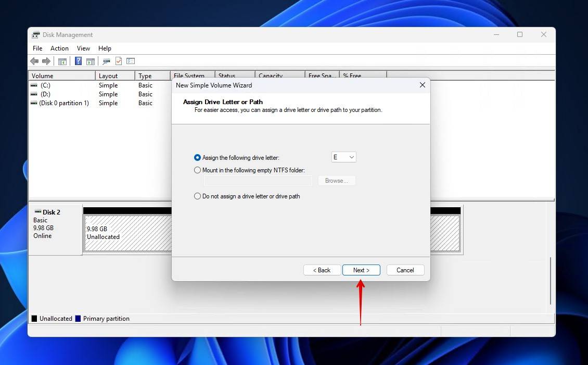Image resolution: width=588 pixels, height=365 pixels.
Task: Select the (C:) volume row
Action: (x=46, y=85)
